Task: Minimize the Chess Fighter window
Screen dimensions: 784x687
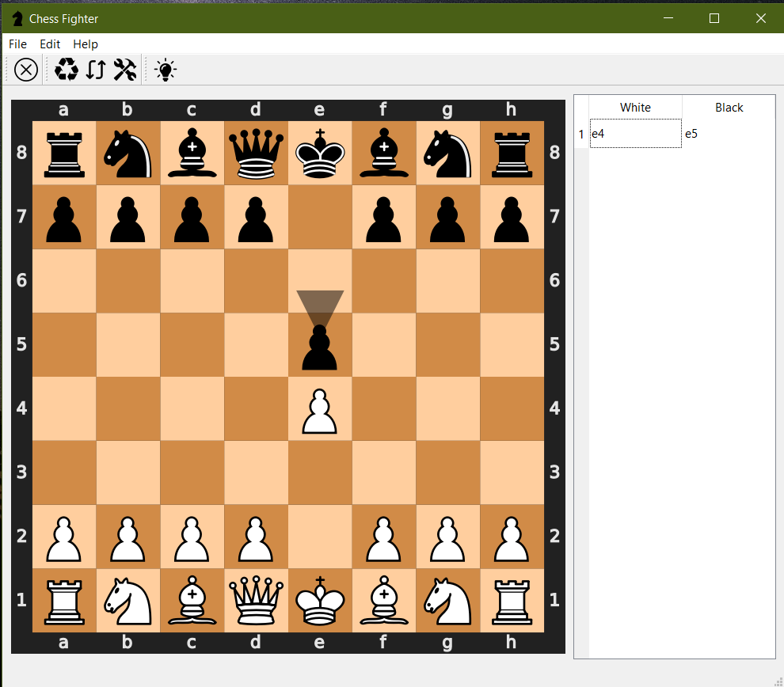Action: click(668, 18)
